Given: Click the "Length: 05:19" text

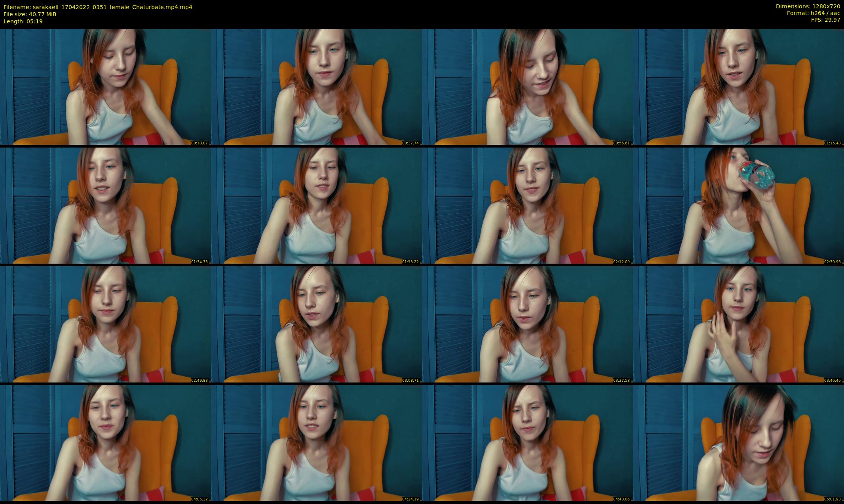Looking at the screenshot, I should coord(23,21).
